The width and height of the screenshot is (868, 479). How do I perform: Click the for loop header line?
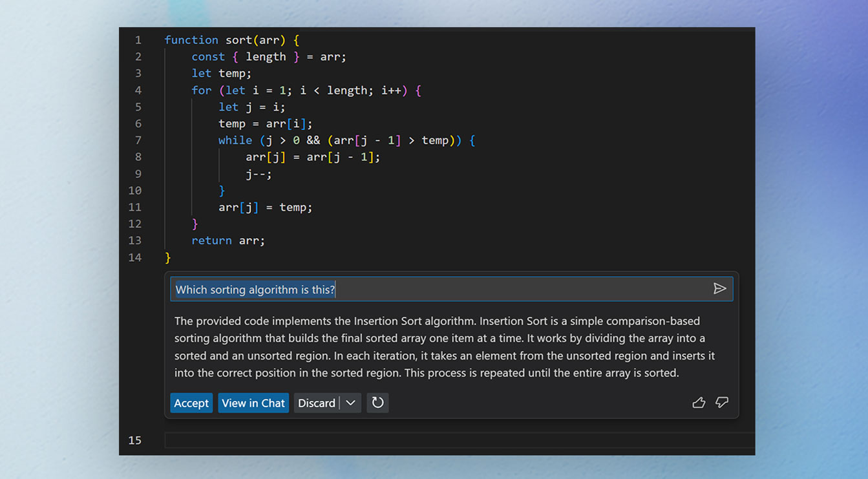pyautogui.click(x=306, y=90)
